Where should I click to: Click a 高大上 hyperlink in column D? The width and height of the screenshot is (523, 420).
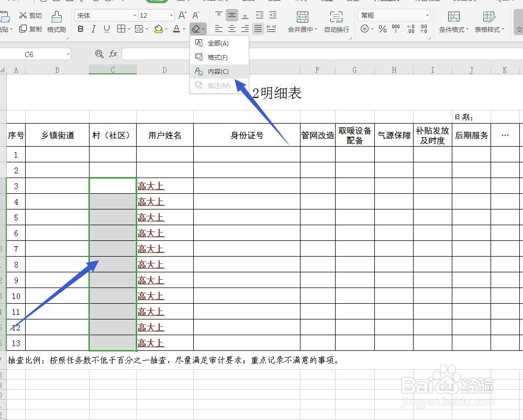point(151,186)
